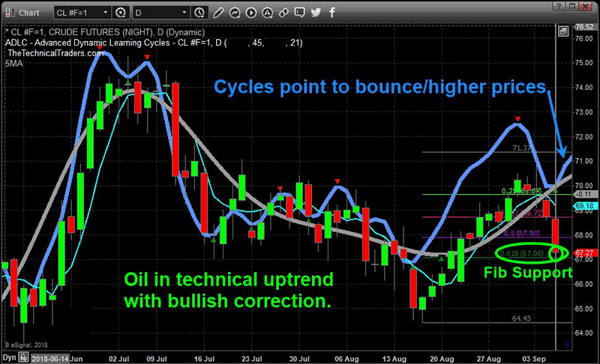
Task: Click the bar replay play icon
Action: tap(251, 13)
